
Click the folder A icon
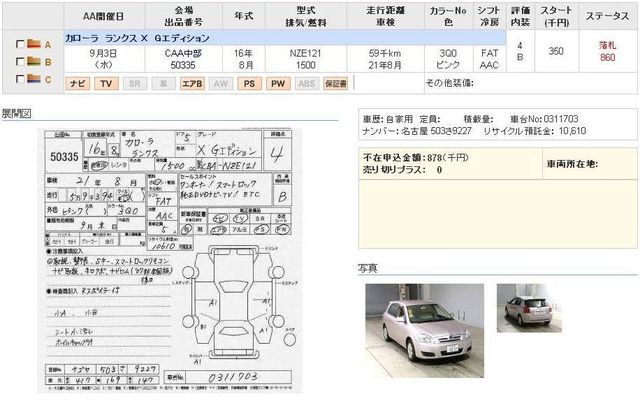click(x=34, y=43)
